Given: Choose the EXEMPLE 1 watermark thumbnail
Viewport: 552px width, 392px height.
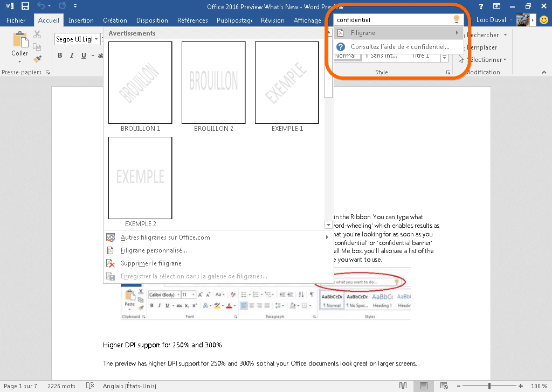Looking at the screenshot, I should (287, 82).
